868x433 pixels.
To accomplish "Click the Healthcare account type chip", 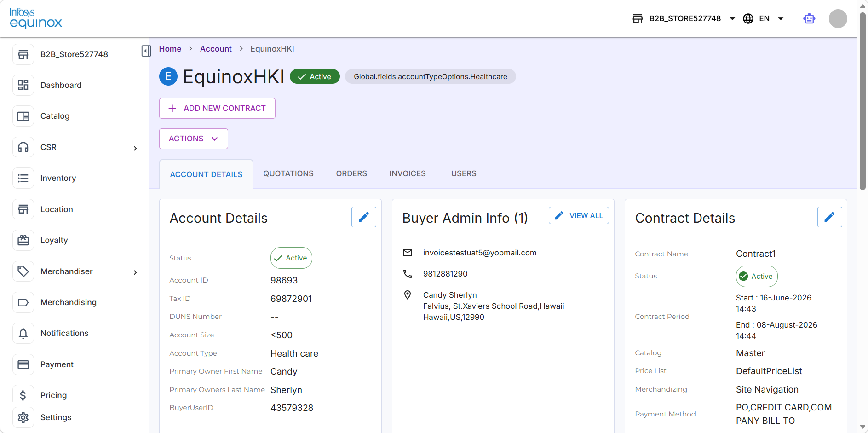I will tap(431, 76).
